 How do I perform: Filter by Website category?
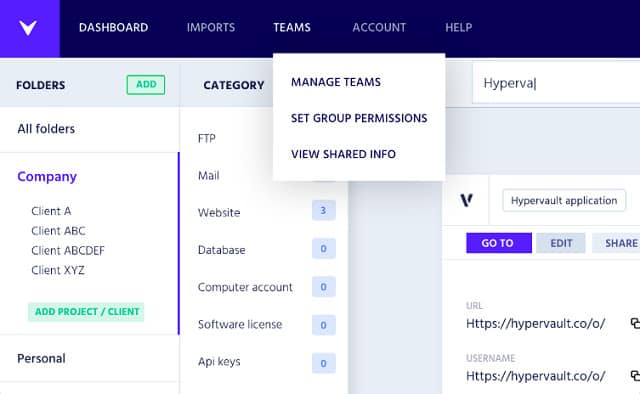click(x=219, y=212)
